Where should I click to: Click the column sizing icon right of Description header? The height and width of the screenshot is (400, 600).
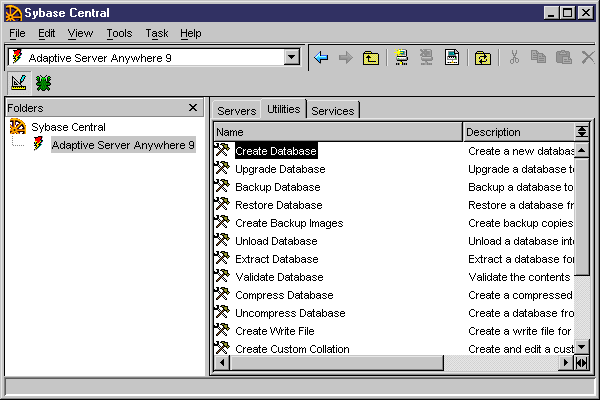pyautogui.click(x=582, y=132)
